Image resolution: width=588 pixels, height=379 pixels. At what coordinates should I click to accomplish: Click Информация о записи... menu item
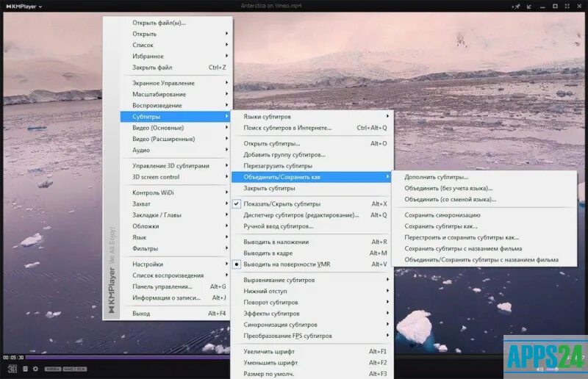coord(176,297)
